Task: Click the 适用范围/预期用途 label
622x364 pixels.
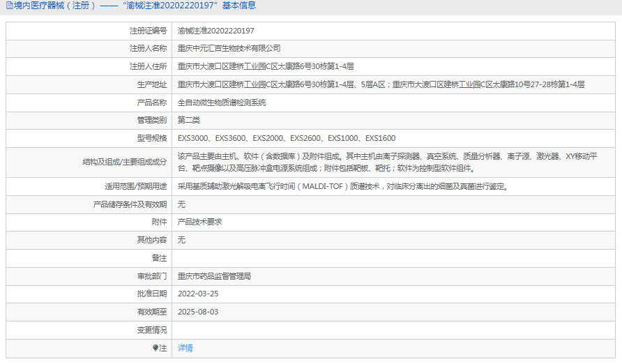Action: (x=136, y=186)
